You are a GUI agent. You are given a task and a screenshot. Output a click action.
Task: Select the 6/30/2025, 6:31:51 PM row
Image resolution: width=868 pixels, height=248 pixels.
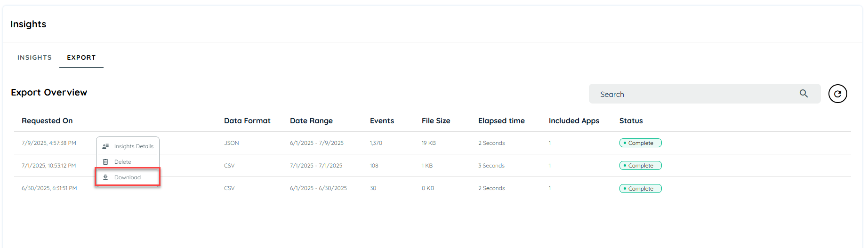click(433, 188)
